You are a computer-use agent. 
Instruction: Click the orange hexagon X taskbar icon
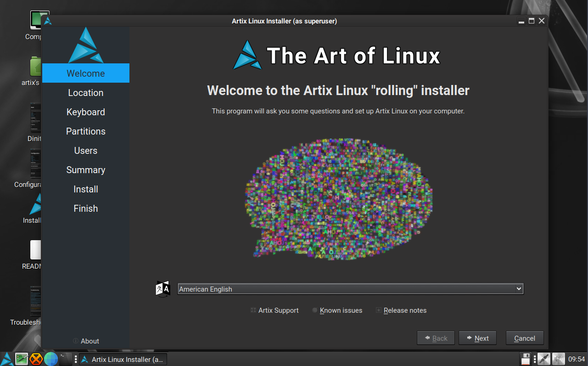(36, 359)
